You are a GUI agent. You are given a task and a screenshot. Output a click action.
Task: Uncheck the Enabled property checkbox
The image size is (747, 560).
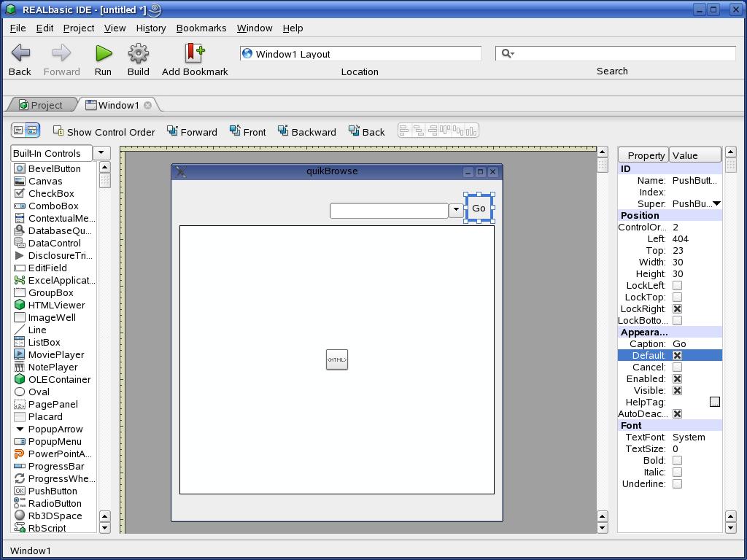[677, 378]
